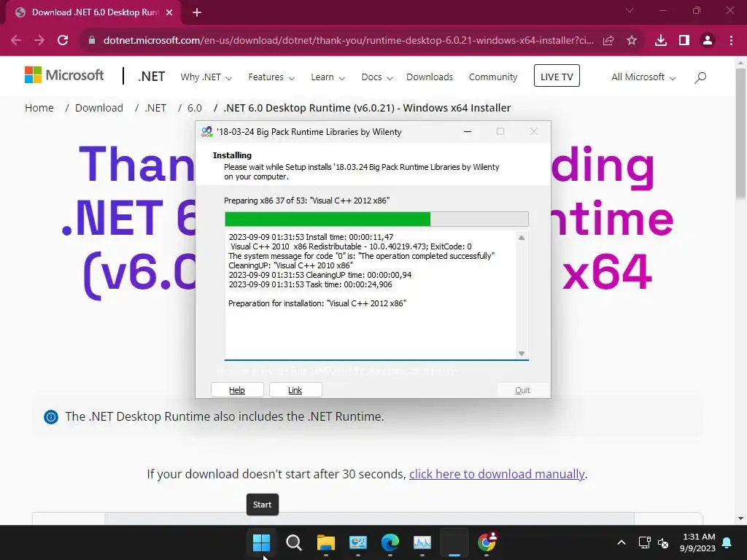This screenshot has width=747, height=560.
Task: Go to 6.0 breadcrumb
Action: [194, 108]
